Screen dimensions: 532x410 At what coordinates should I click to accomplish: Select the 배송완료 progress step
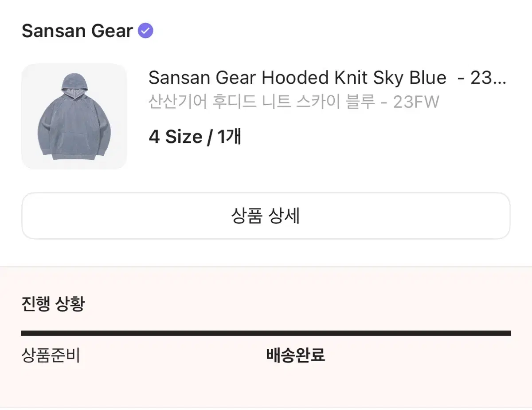coord(296,355)
